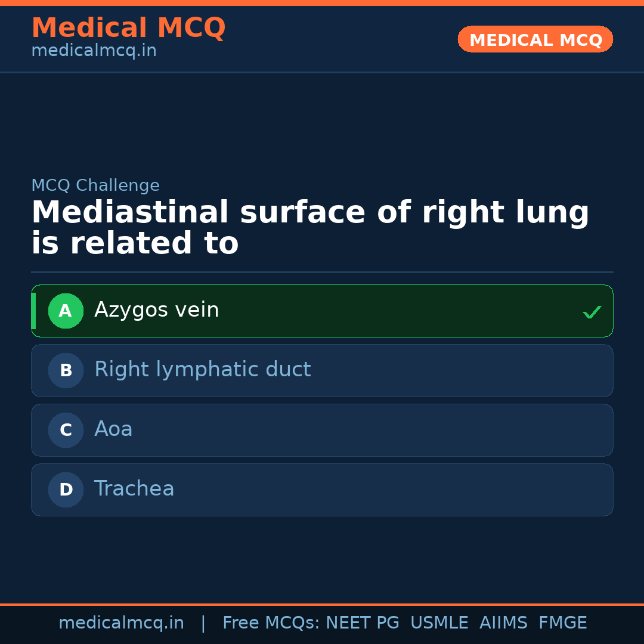Click the circular C badge icon

66,430
